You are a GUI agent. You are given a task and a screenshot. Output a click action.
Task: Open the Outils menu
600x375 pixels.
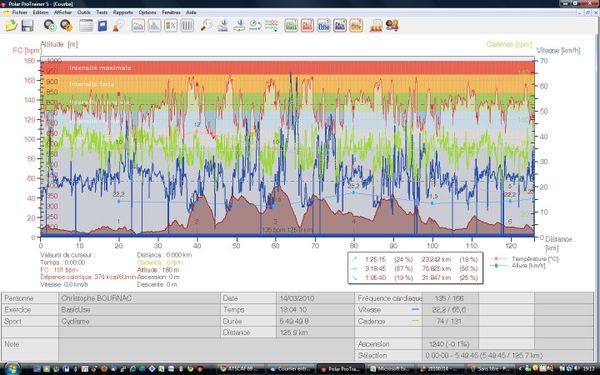[x=84, y=12]
